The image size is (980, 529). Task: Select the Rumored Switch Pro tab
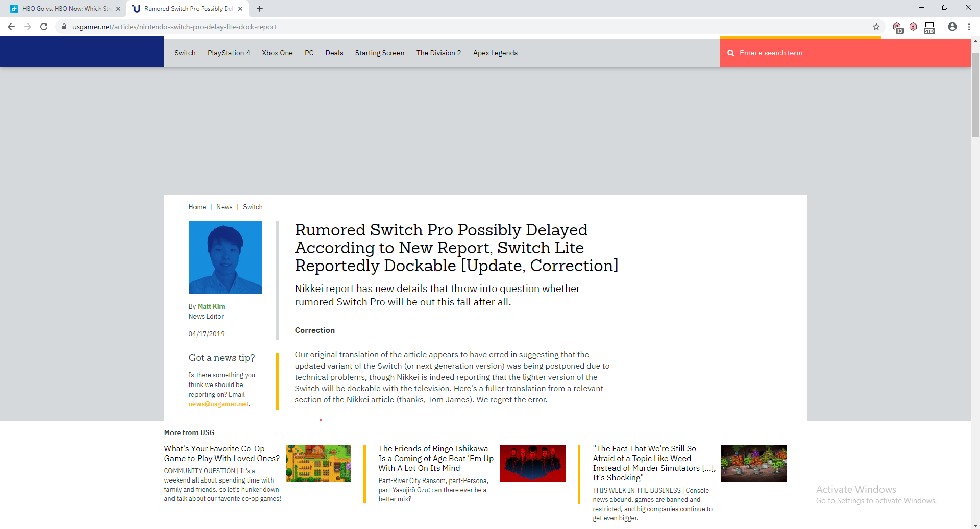(x=187, y=9)
